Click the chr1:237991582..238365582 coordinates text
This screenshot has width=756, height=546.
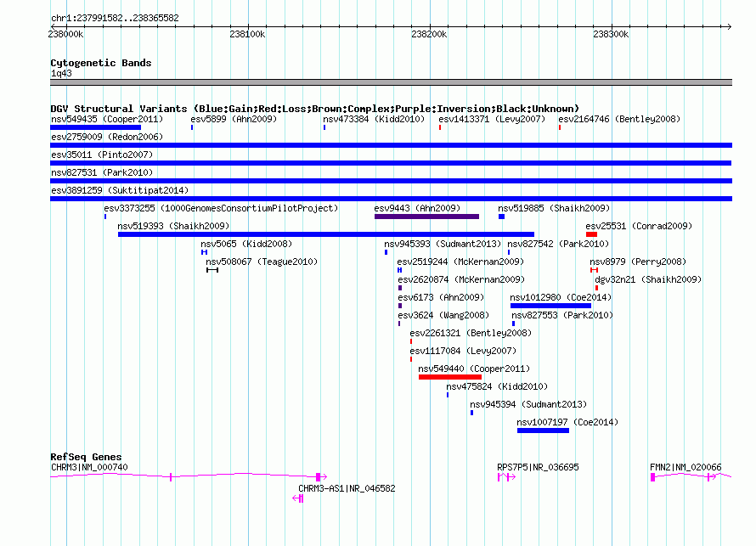tap(115, 19)
